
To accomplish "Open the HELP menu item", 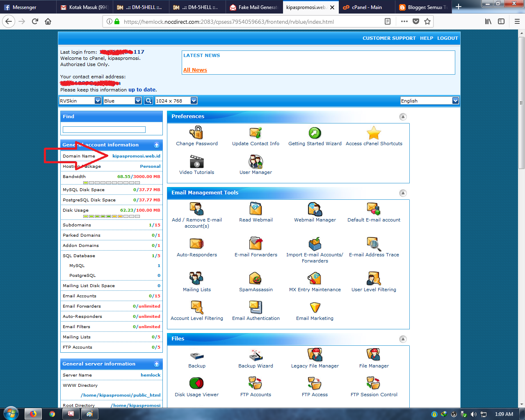I will 427,38.
